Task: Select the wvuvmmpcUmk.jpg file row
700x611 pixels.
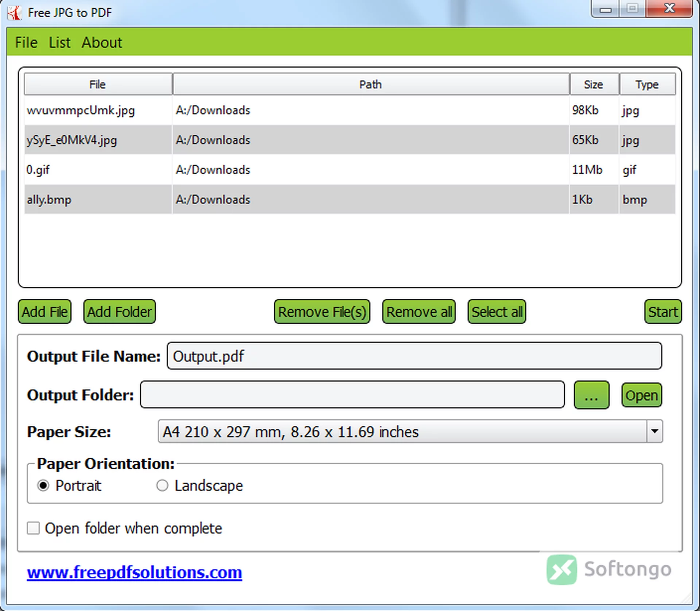Action: click(350, 110)
